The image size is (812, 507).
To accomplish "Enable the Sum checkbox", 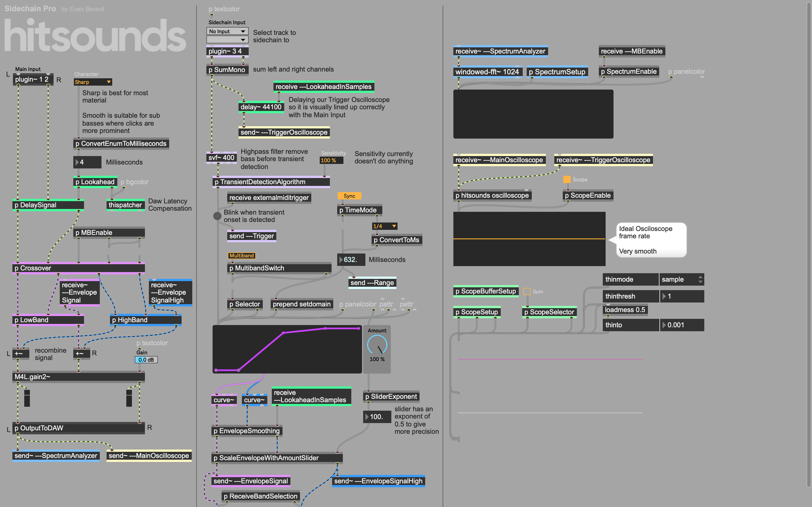I will pyautogui.click(x=527, y=292).
